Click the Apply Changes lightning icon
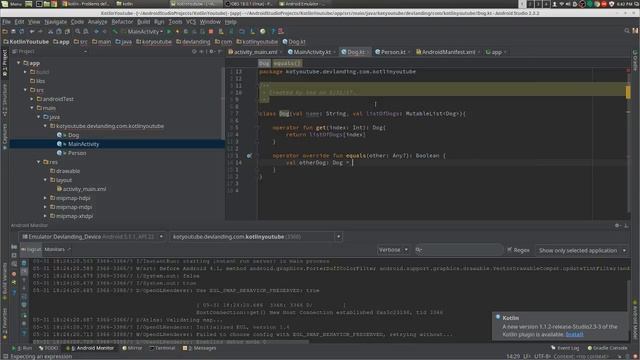Screen dimensions: 640x360 (x=177, y=31)
